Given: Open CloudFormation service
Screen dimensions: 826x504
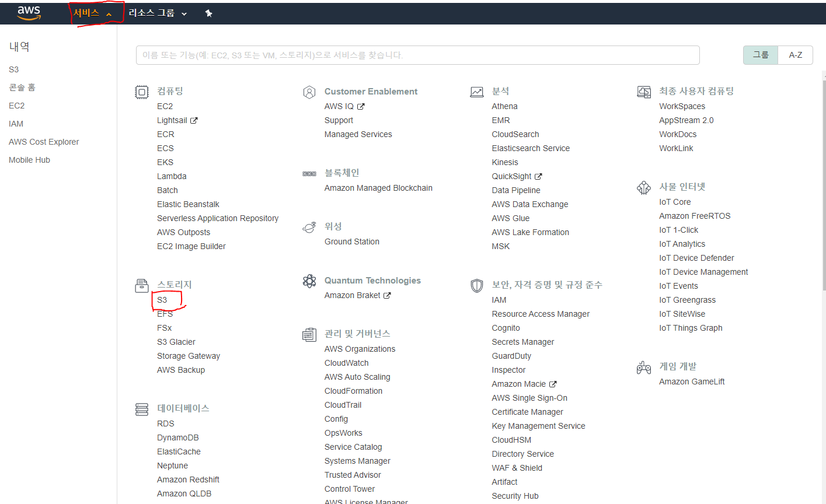Looking at the screenshot, I should pyautogui.click(x=354, y=391).
